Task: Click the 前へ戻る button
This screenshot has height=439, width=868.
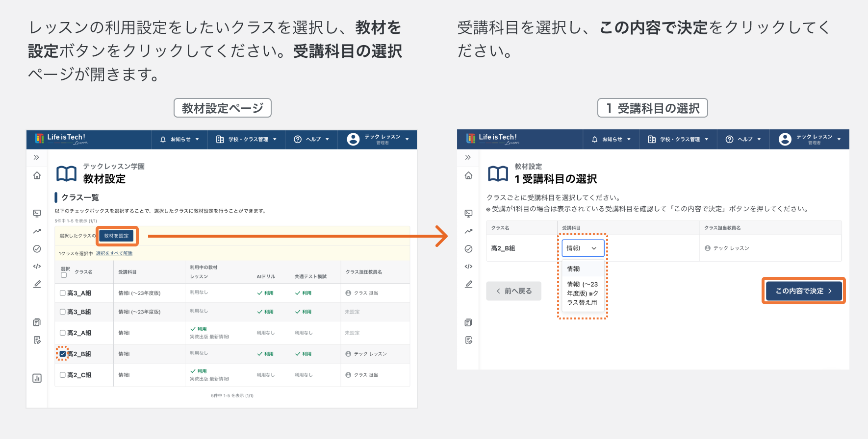Action: (x=513, y=291)
